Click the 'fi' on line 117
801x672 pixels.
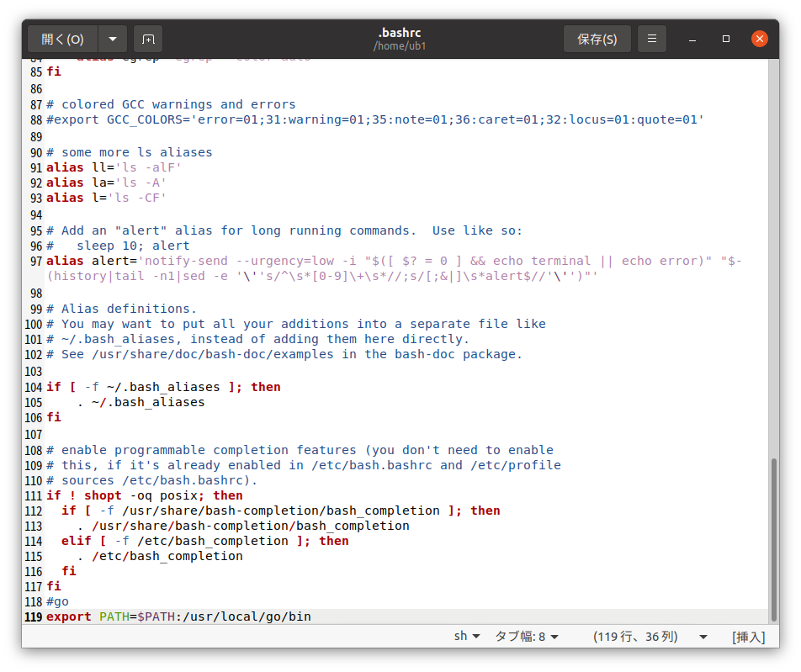54,586
